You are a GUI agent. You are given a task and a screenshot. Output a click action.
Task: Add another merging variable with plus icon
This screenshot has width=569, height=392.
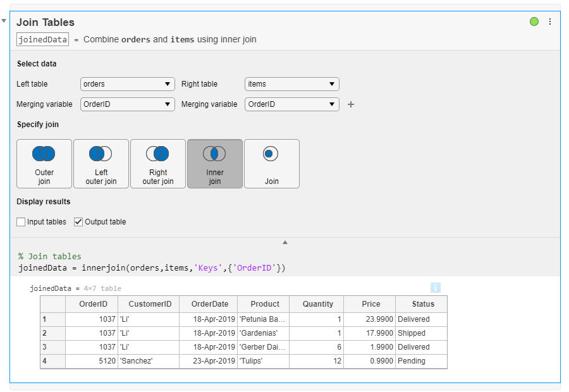pos(351,104)
